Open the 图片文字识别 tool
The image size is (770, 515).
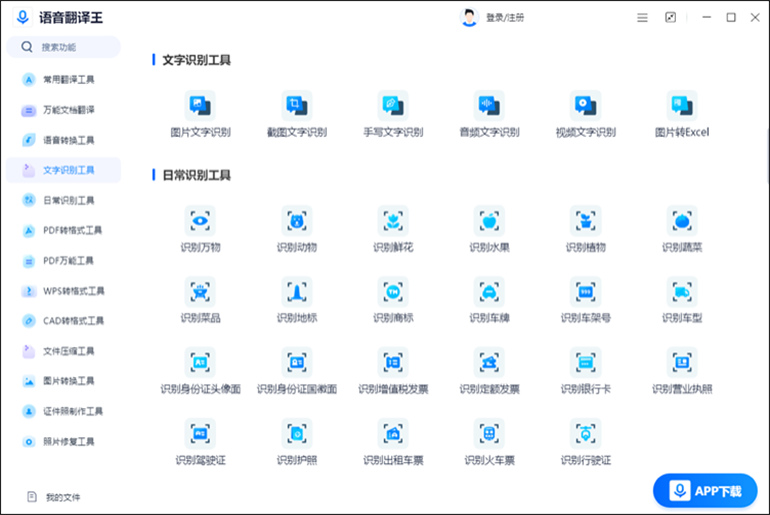[200, 114]
